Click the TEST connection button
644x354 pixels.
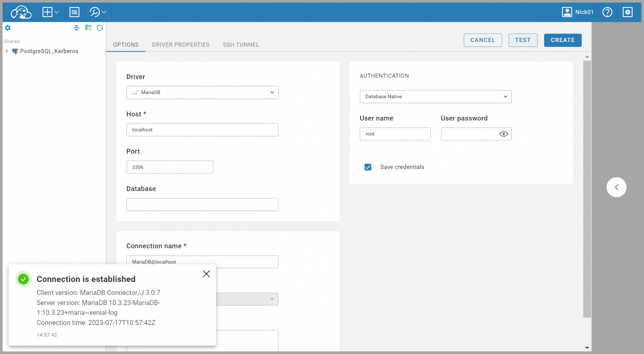point(523,40)
